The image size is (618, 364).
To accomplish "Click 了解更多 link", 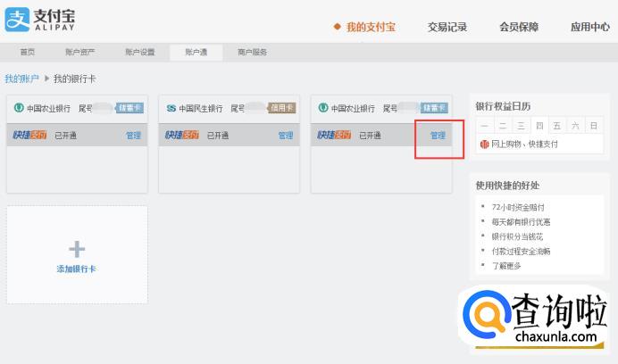I will point(506,266).
